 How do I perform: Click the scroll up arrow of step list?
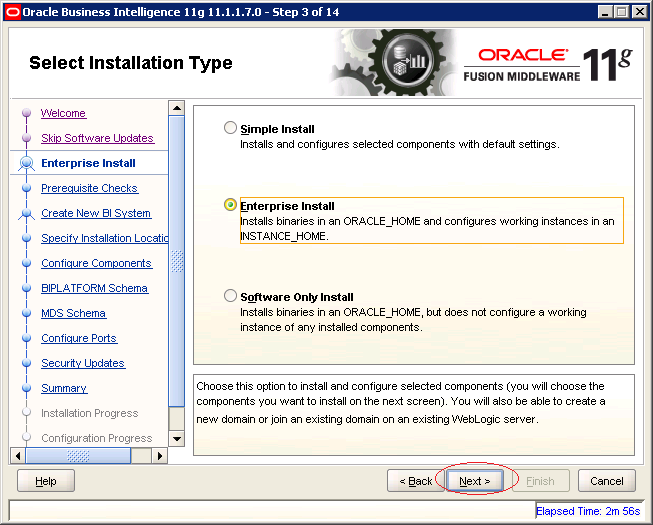point(177,108)
